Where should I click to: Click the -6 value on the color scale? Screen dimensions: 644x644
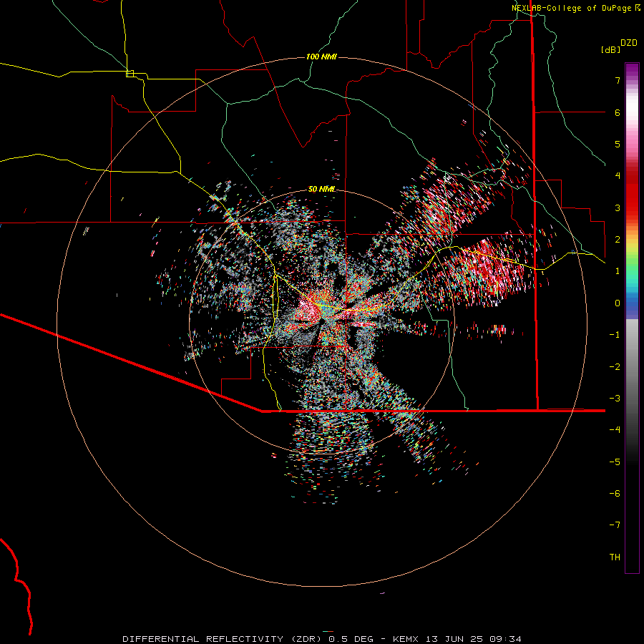[615, 493]
